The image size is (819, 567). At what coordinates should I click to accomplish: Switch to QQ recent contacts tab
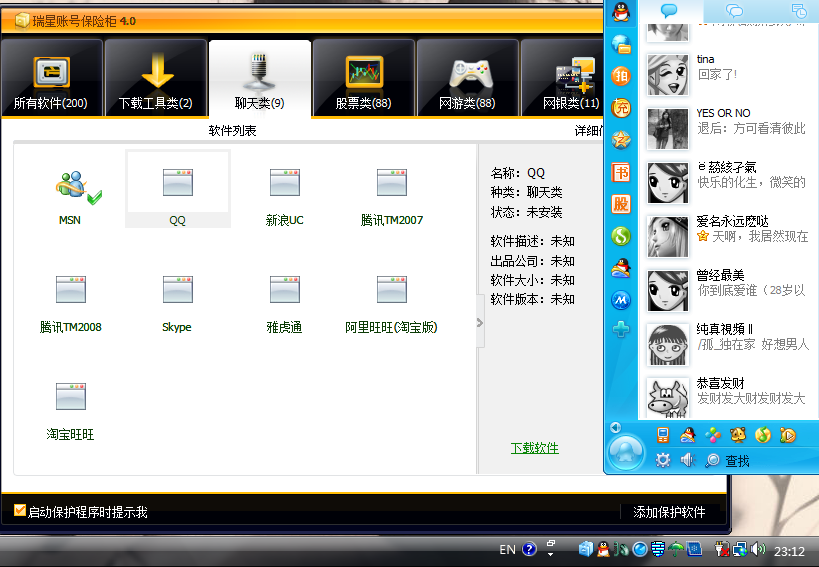pos(798,10)
